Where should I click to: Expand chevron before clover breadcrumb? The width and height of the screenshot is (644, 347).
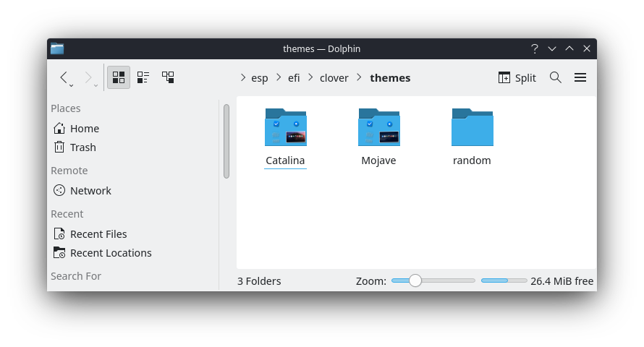pyautogui.click(x=310, y=77)
